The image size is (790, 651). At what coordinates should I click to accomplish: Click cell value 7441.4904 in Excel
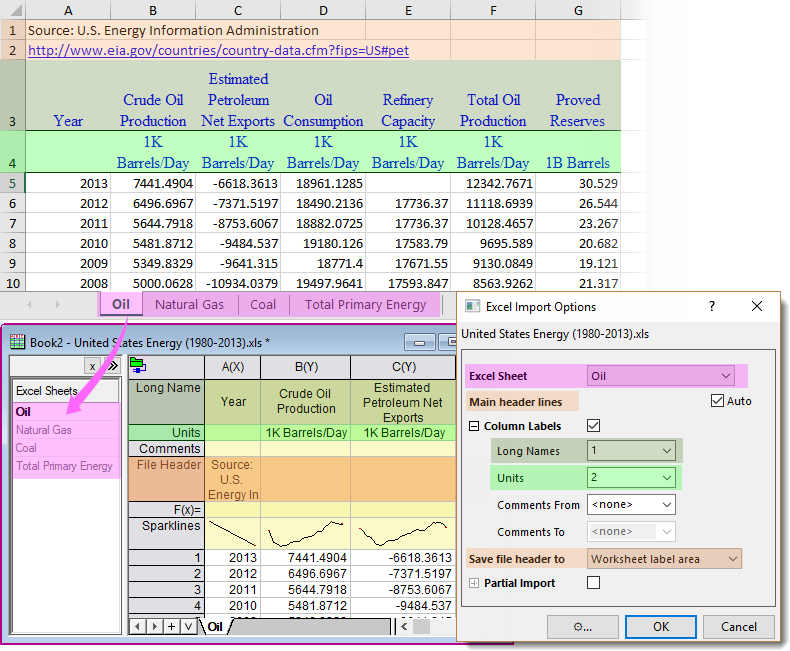153,183
